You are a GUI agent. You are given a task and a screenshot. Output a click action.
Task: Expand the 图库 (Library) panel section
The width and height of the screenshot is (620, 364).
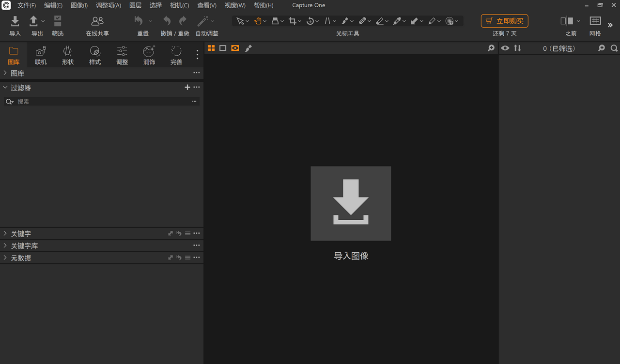(18, 73)
